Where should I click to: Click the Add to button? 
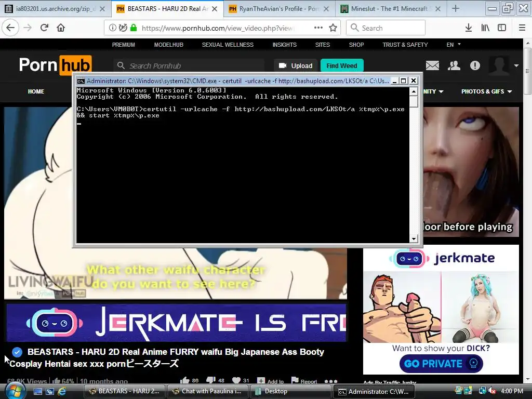click(270, 381)
